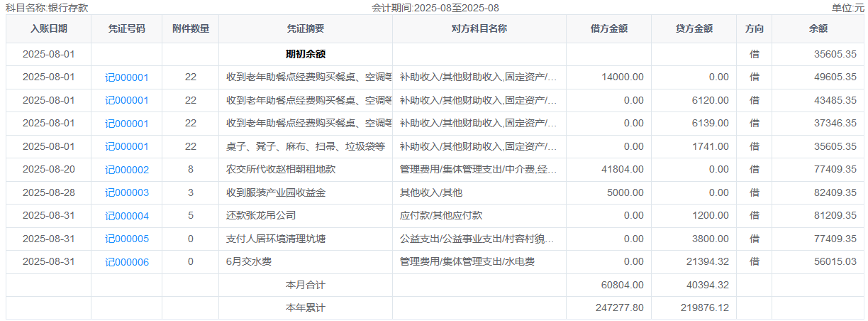This screenshot has height=321, width=868.
Task: Open voucher link 记000004
Action: pyautogui.click(x=127, y=216)
